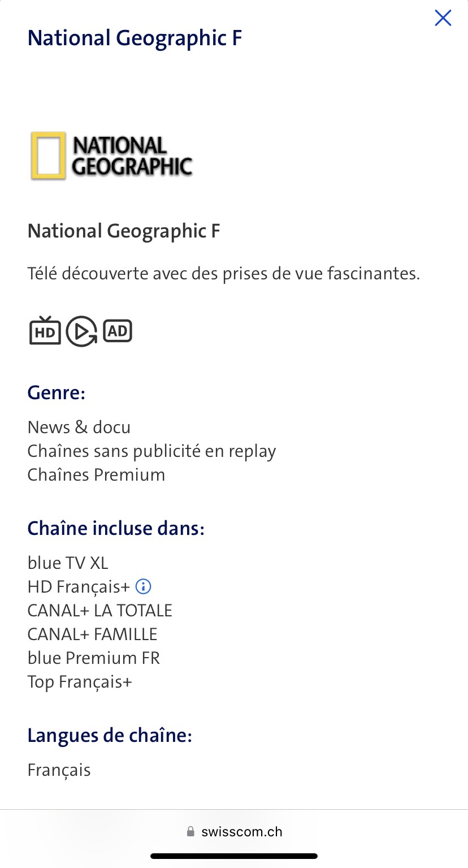Tap the lock icon near swisscom.ch
The image size is (468, 868).
pos(190,832)
